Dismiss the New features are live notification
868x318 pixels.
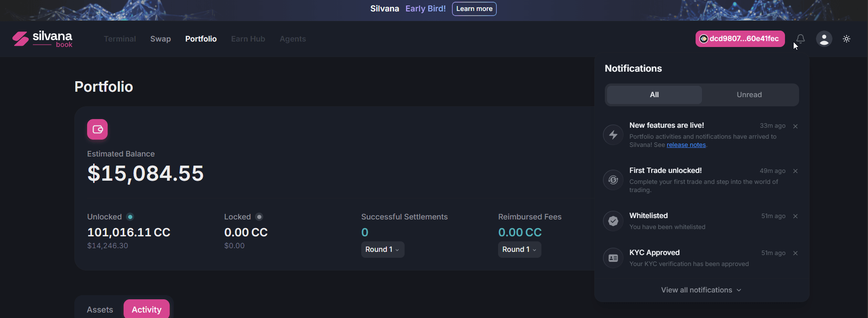pyautogui.click(x=795, y=126)
